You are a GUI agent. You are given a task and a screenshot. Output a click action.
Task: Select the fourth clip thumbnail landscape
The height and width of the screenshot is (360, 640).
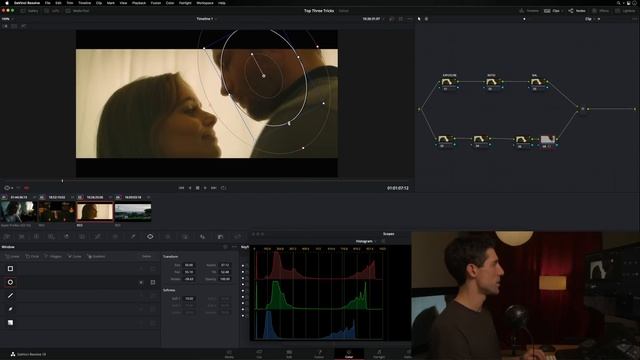tap(133, 212)
